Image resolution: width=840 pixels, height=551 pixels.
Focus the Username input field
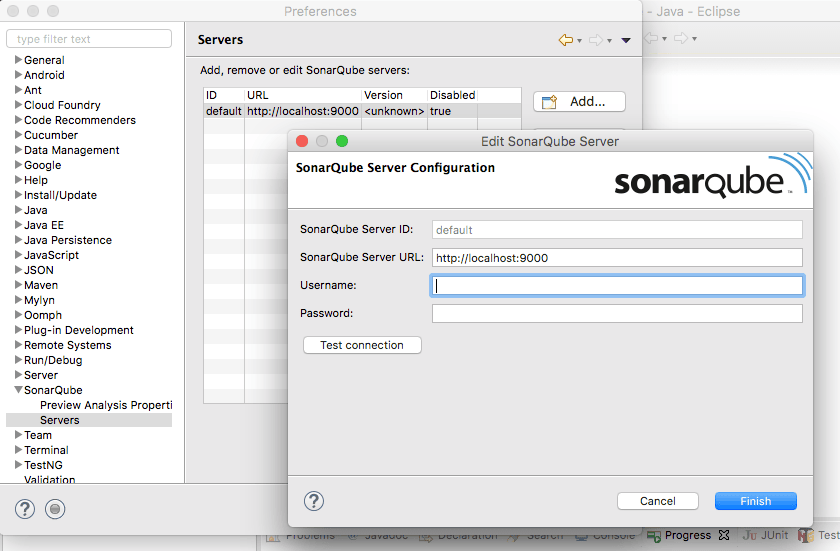(617, 285)
